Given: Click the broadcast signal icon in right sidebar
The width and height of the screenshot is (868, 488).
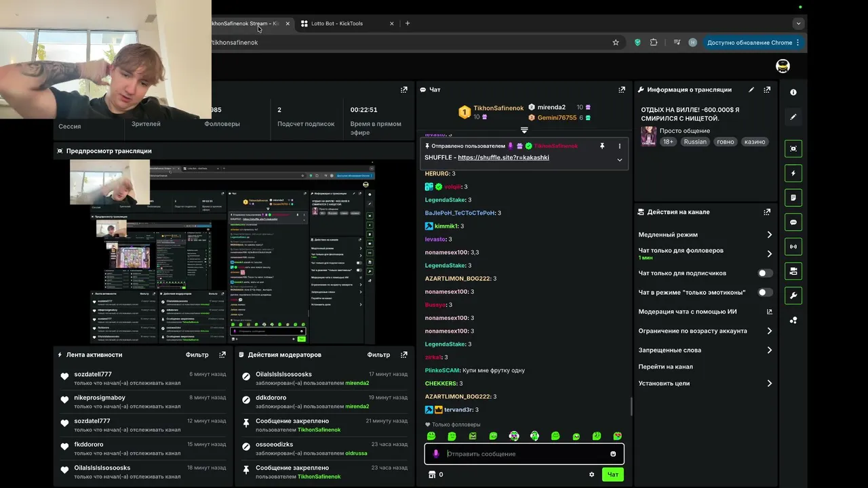Looking at the screenshot, I should 793,247.
